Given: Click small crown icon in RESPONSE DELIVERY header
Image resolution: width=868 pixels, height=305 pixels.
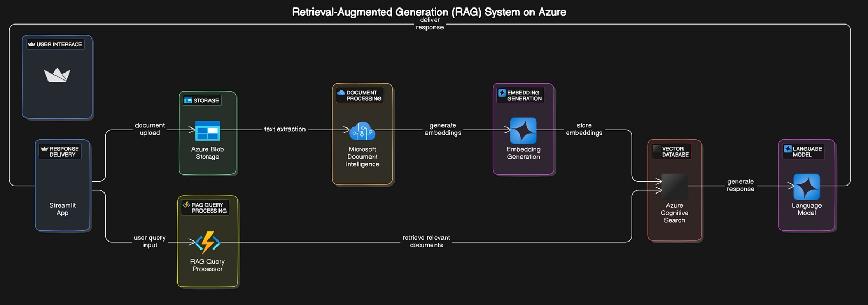Looking at the screenshot, I should pyautogui.click(x=44, y=149).
